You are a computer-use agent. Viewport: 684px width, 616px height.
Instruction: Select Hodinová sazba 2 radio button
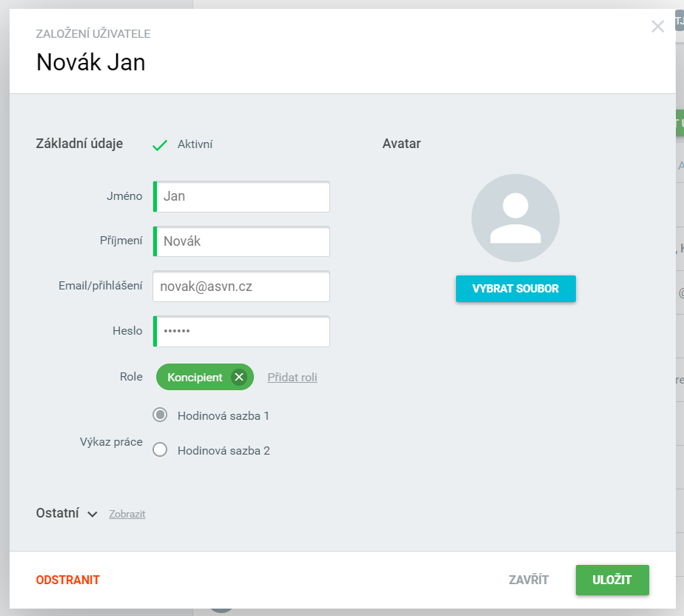[160, 449]
